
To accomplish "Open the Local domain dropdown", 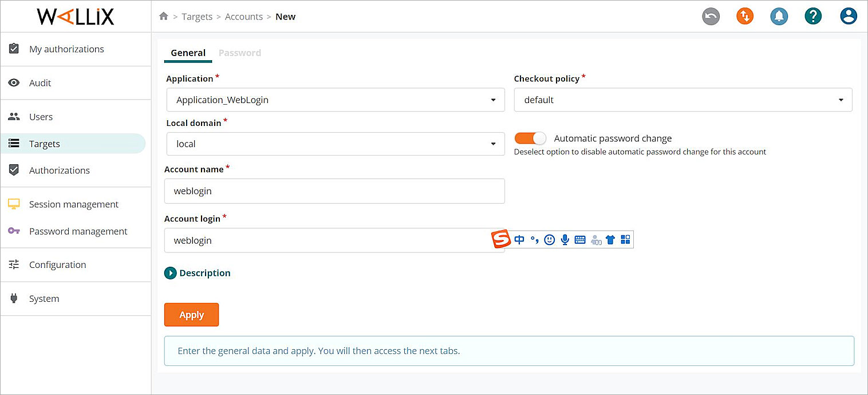I will tap(494, 144).
